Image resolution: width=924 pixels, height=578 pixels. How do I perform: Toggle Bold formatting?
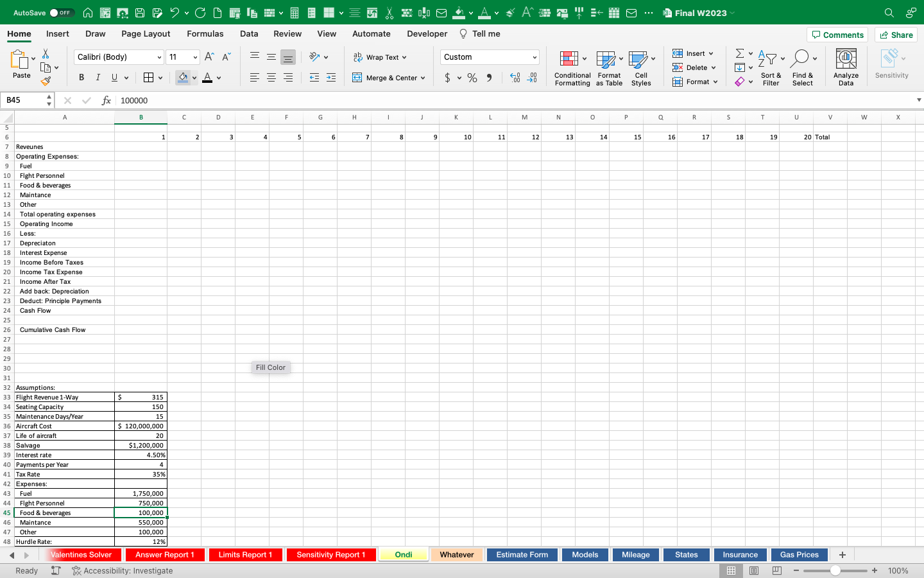pos(81,78)
